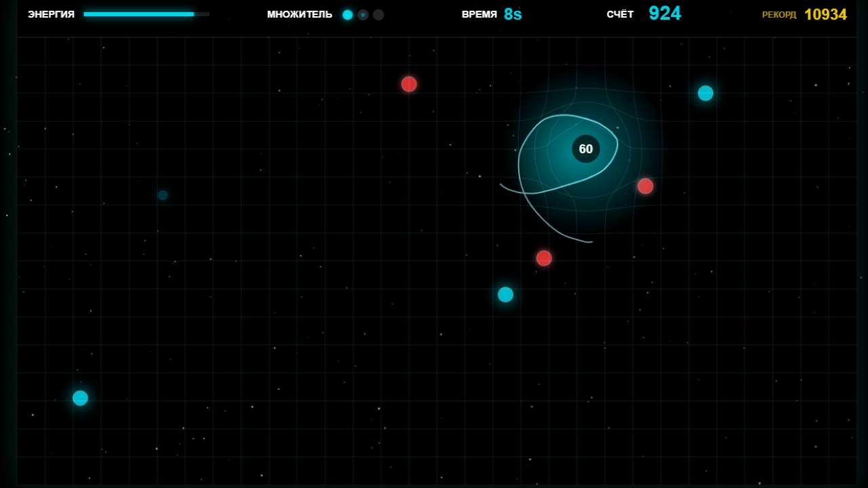868x488 pixels.
Task: Click the СЧЁТ score value 924
Action: pos(665,13)
